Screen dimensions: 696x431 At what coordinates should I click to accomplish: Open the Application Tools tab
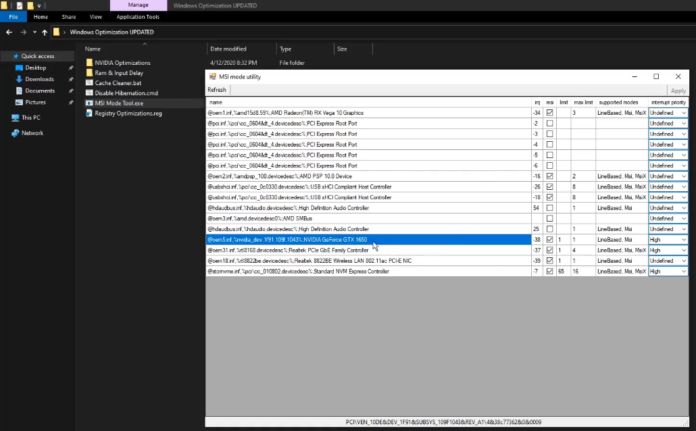click(x=138, y=17)
